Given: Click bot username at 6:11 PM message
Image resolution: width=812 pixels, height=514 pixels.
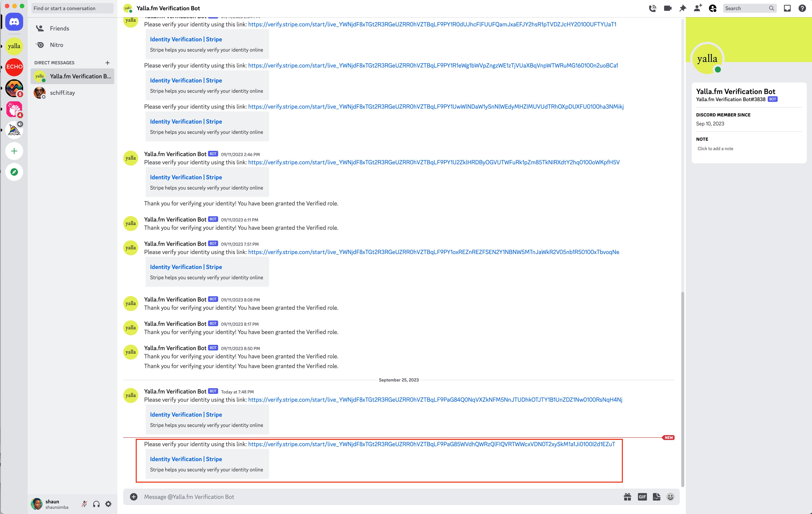Looking at the screenshot, I should click(x=175, y=219).
